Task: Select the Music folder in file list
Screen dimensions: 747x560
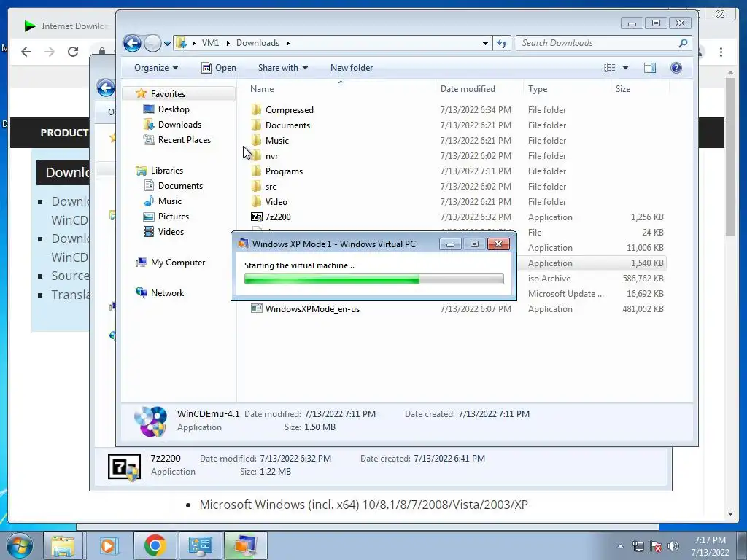Action: pos(276,141)
